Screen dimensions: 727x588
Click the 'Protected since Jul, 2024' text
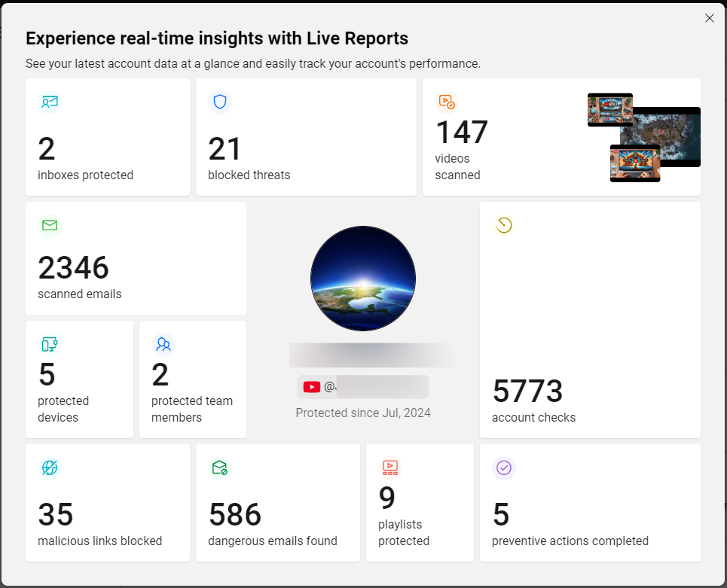click(363, 413)
